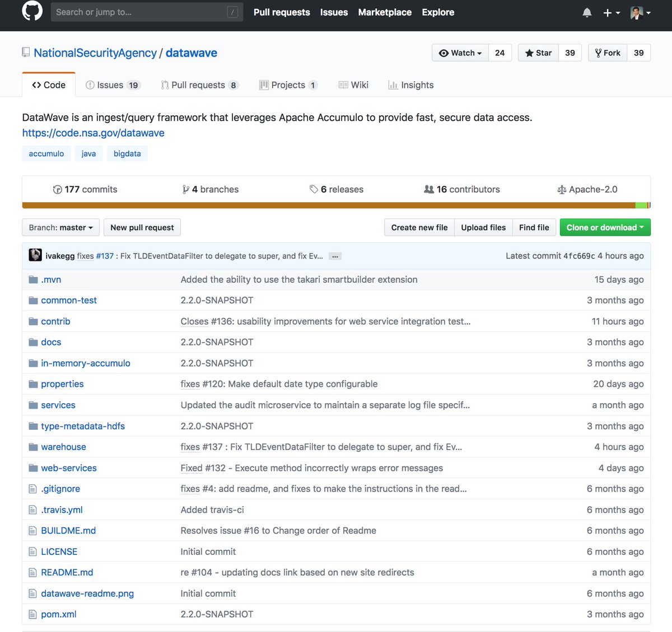Click Find file button
Image resolution: width=672 pixels, height=632 pixels.
click(x=534, y=227)
